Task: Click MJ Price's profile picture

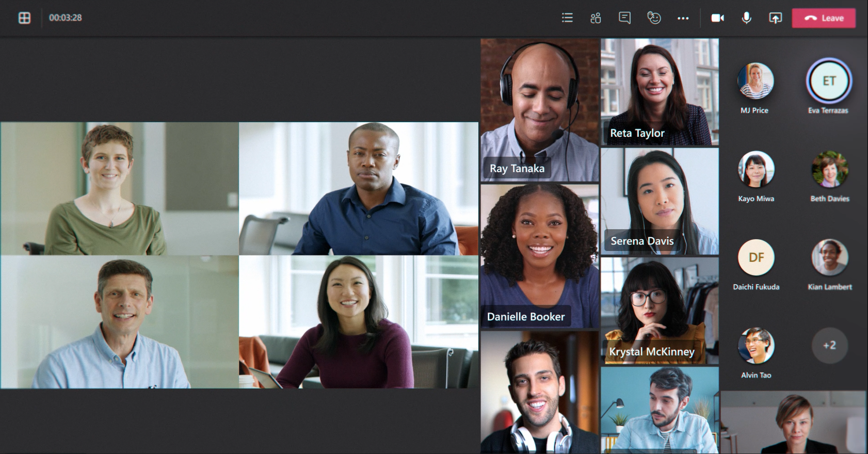Action: tap(756, 81)
